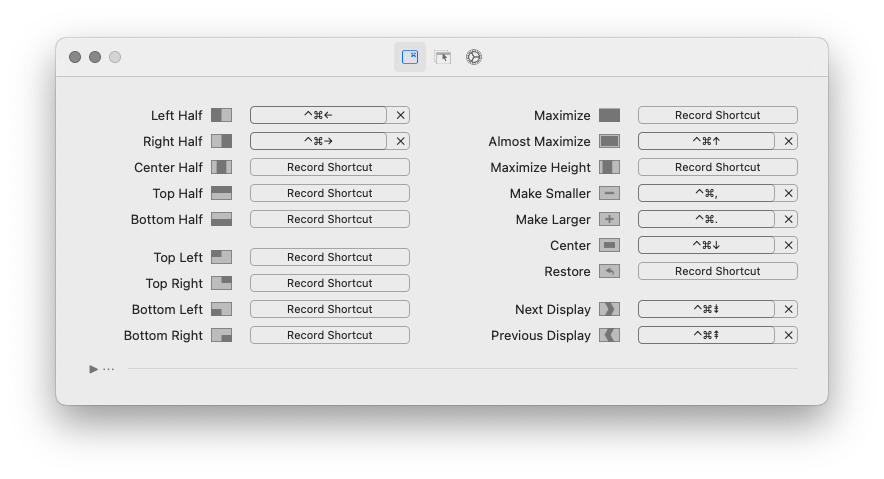Image resolution: width=884 pixels, height=479 pixels.
Task: Record a shortcut for Bottom Right
Action: pyautogui.click(x=330, y=335)
